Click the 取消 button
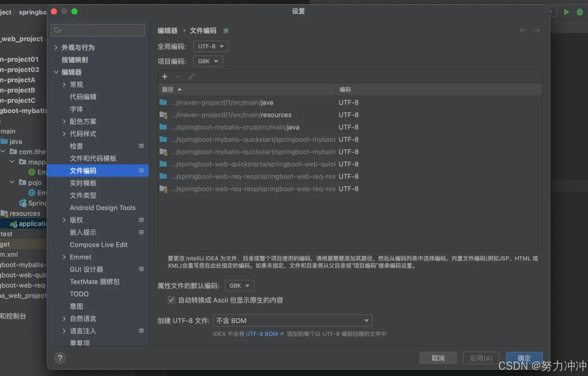588x376 pixels. 438,358
